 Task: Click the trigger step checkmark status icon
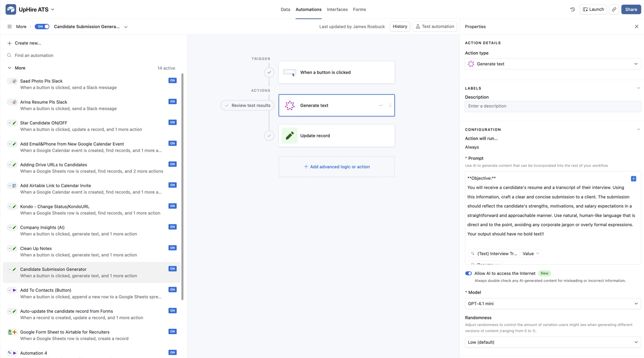(269, 72)
